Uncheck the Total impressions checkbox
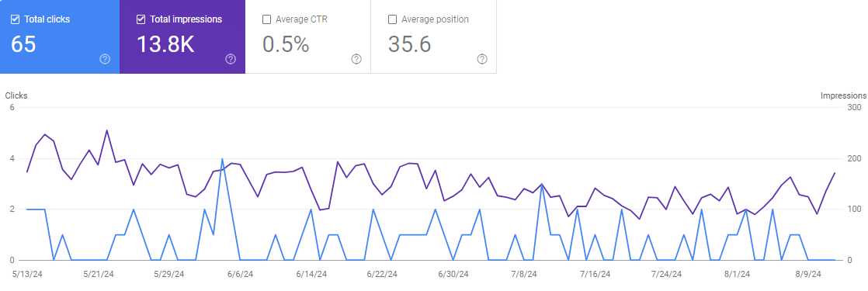 pyautogui.click(x=141, y=19)
